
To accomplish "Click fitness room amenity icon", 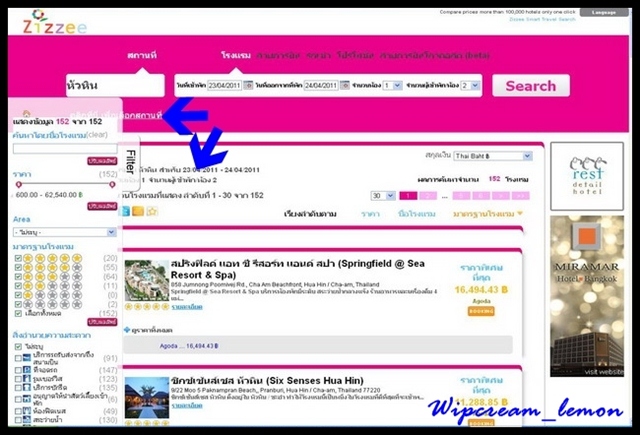I will pyautogui.click(x=27, y=411).
